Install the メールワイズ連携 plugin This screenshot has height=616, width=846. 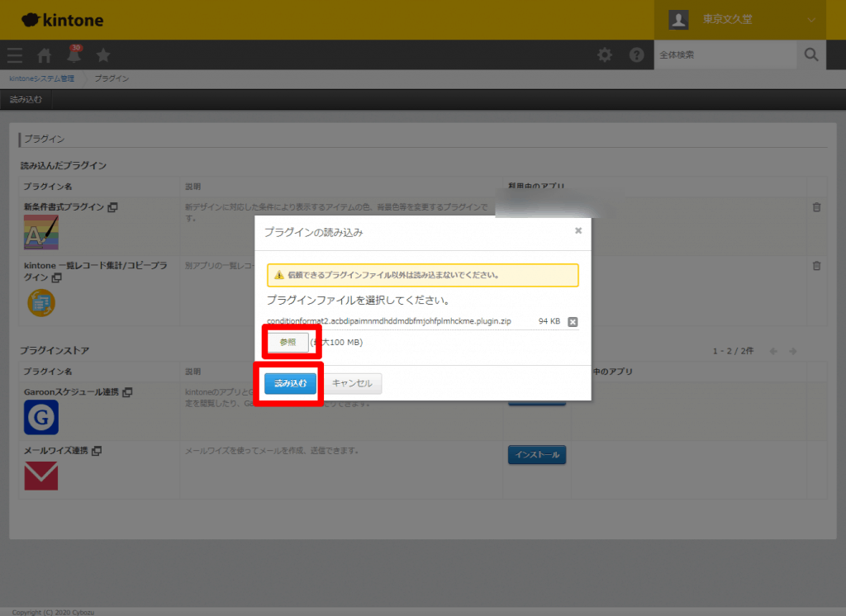(x=536, y=455)
